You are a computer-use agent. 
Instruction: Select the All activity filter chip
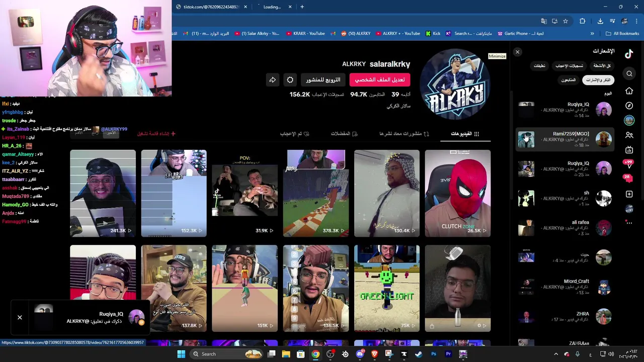602,66
